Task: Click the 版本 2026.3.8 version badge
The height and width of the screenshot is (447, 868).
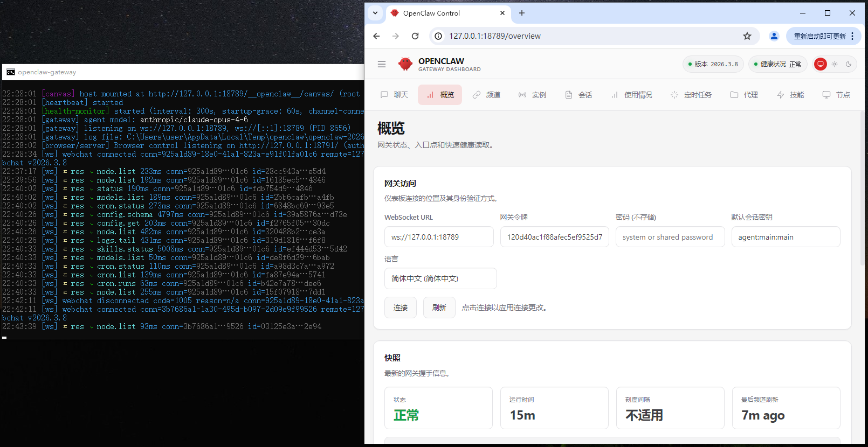Action: pos(713,64)
